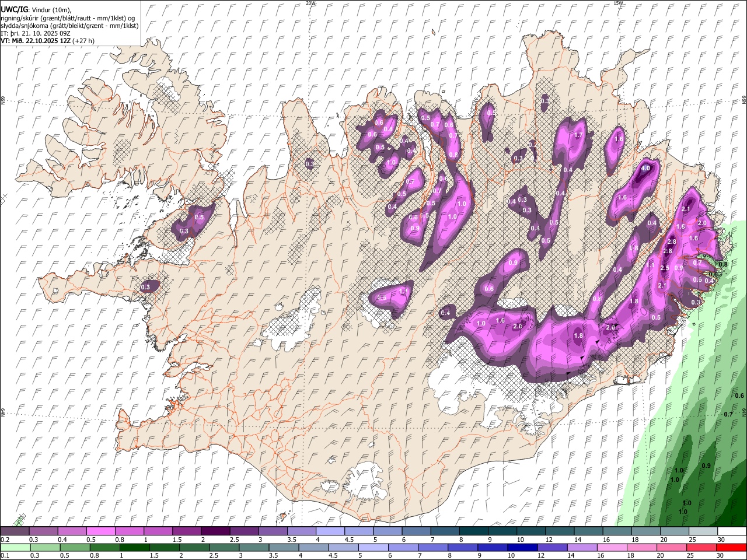Click the 4.0 snowfall value on the map
The image size is (747, 560).
click(645, 168)
